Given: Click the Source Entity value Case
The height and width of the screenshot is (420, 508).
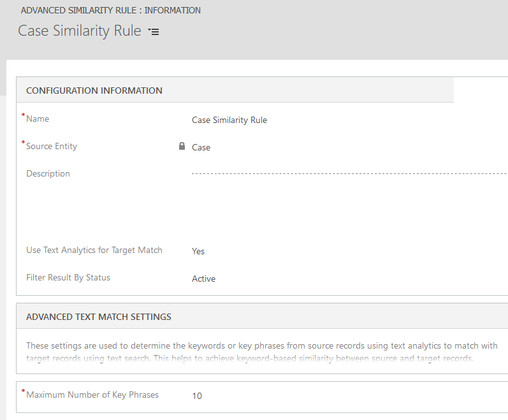Looking at the screenshot, I should coord(201,147).
